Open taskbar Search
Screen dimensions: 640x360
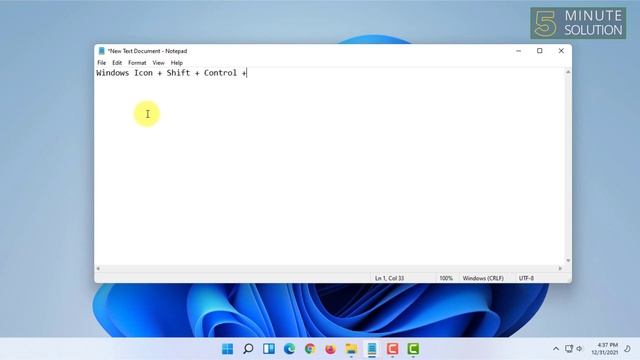click(x=248, y=349)
